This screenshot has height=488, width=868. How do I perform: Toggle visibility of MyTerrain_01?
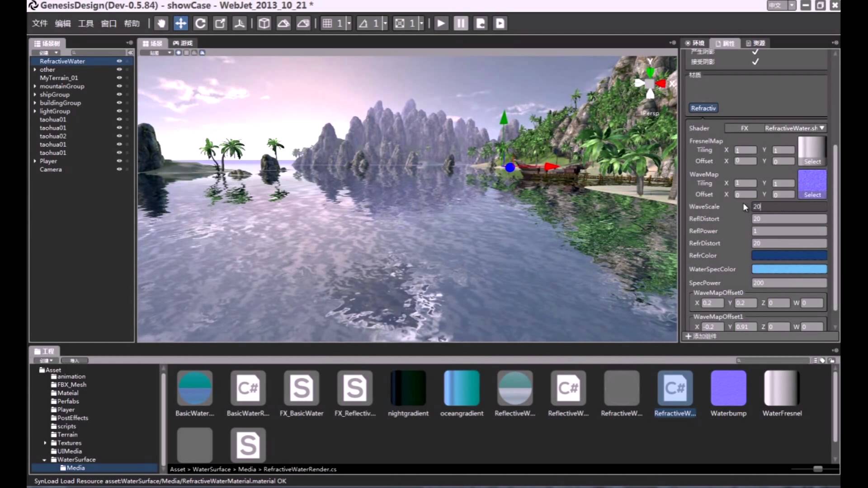point(119,78)
